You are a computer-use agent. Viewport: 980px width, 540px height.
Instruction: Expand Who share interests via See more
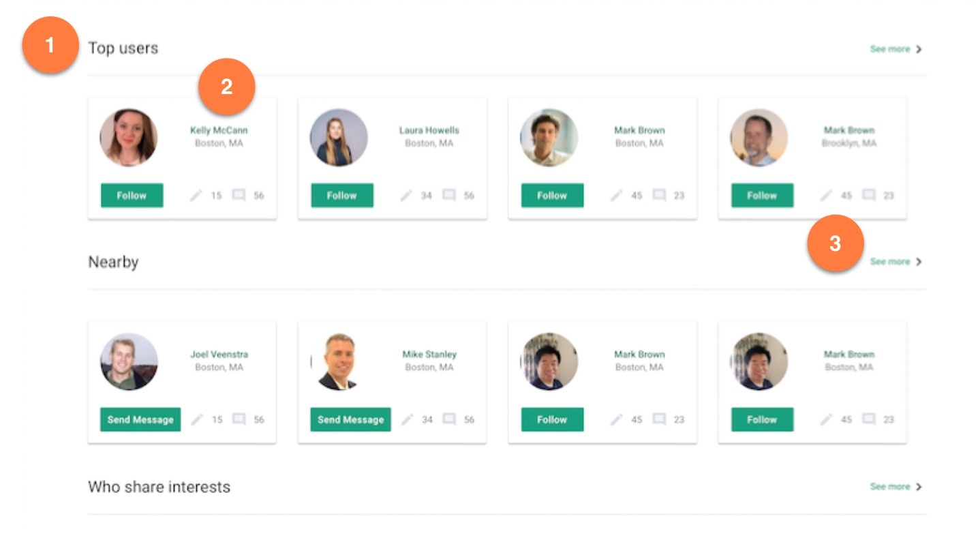tap(895, 487)
